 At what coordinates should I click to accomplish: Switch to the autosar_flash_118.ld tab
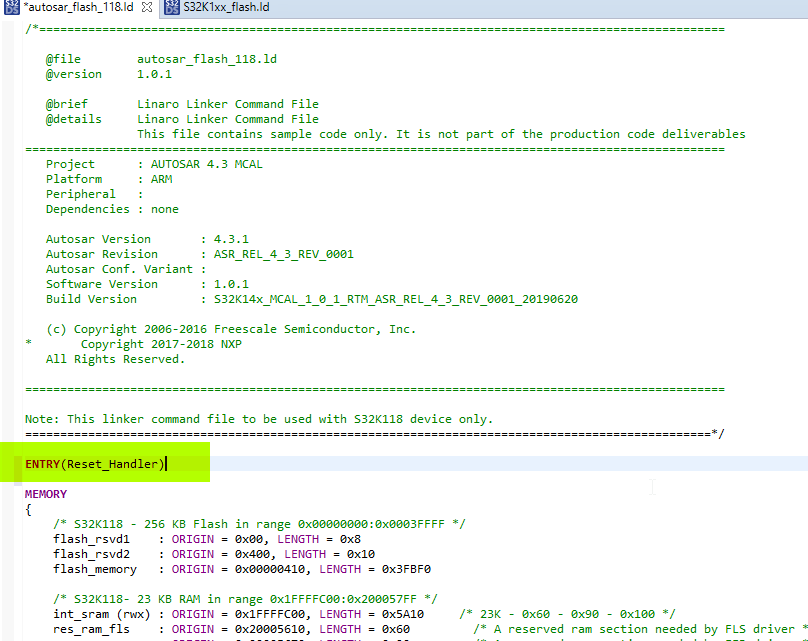tap(80, 7)
